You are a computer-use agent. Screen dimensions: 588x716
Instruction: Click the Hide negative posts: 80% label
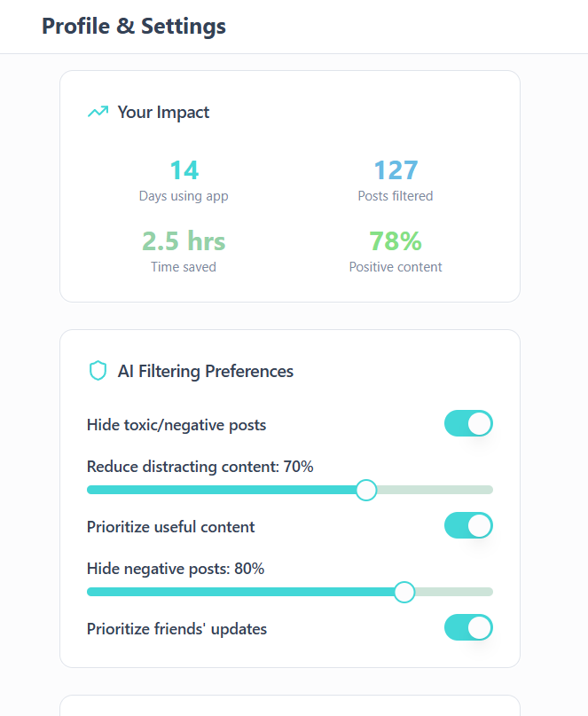pos(176,569)
